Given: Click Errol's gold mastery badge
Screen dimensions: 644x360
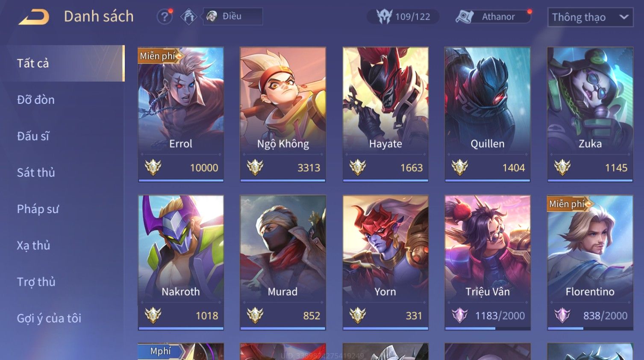Looking at the screenshot, I should pos(153,167).
